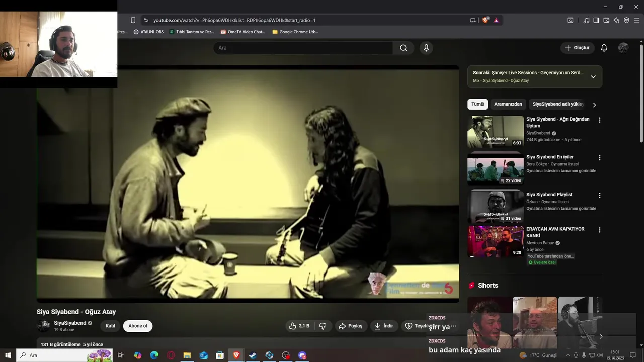Like the video with thumbs up
The height and width of the screenshot is (362, 644).
coord(299,326)
